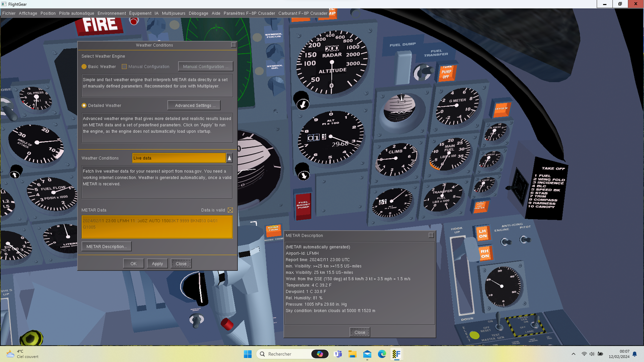Toggle the Data is valid checkbox
Image resolution: width=644 pixels, height=362 pixels.
(230, 210)
